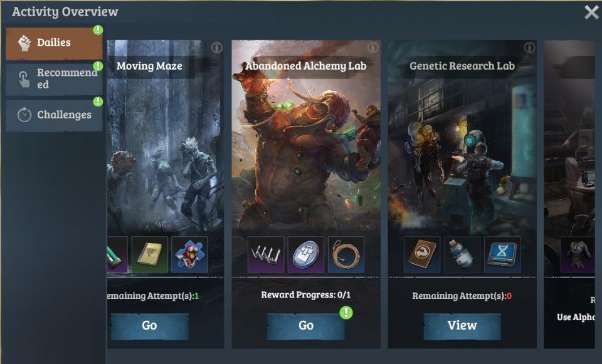
Task: Select the yellow triangle book reward
Action: point(150,255)
